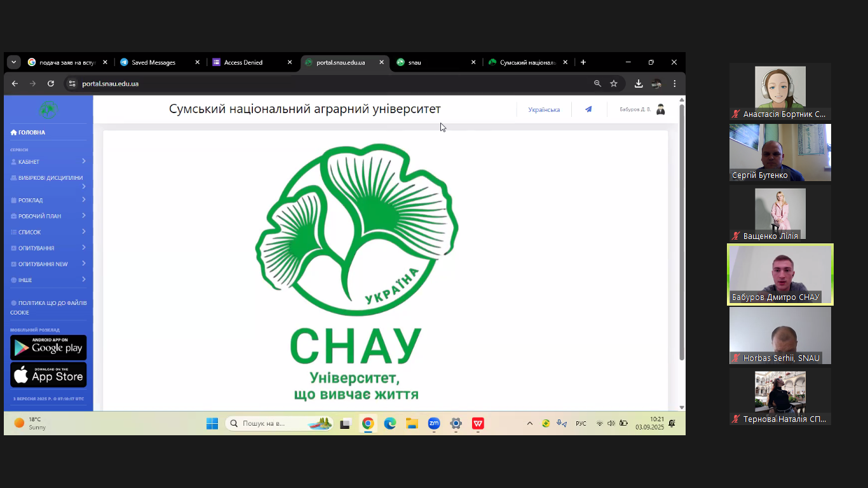Click the SNAU logo atop the sidebar
This screenshot has width=868, height=488.
pyautogui.click(x=48, y=110)
